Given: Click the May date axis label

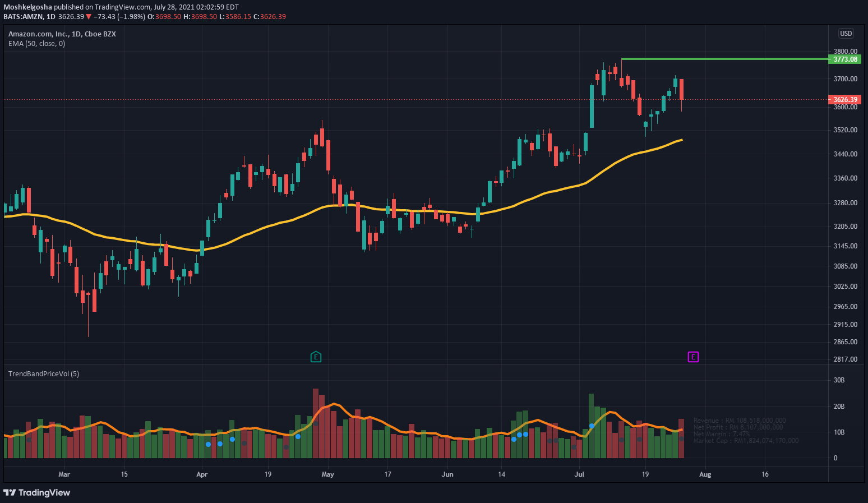Looking at the screenshot, I should [x=328, y=474].
